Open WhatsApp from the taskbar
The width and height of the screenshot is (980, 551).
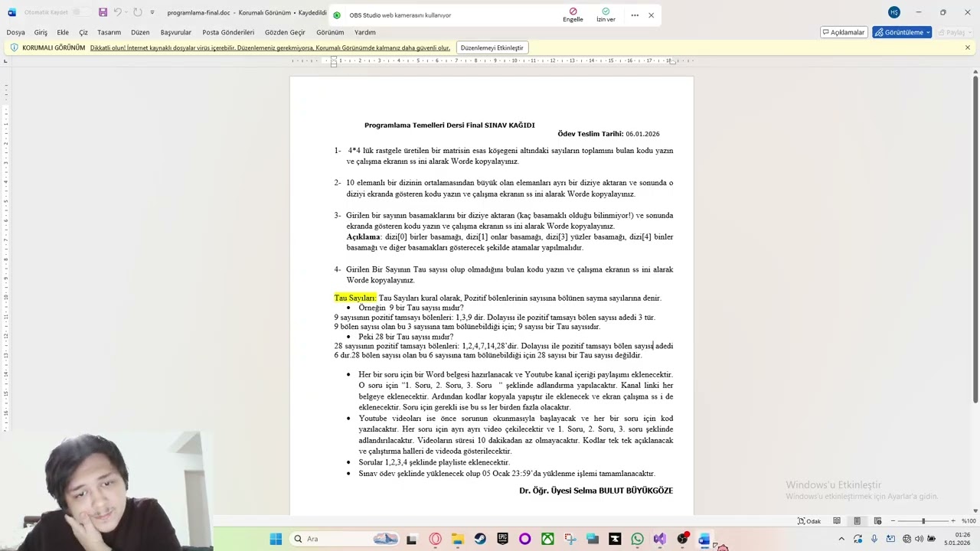pos(638,539)
